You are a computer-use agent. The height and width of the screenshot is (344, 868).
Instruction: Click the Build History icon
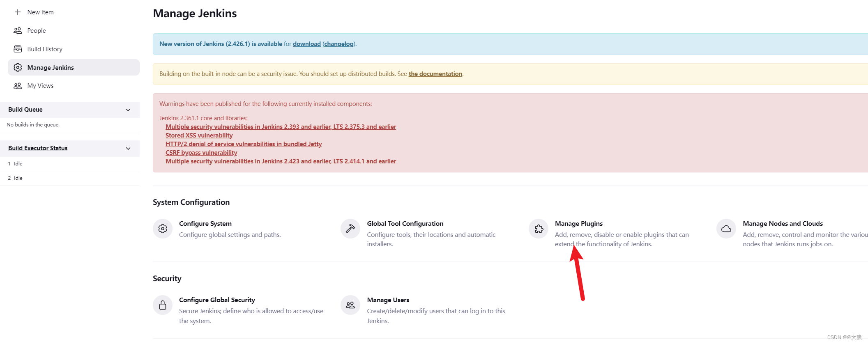coord(18,49)
